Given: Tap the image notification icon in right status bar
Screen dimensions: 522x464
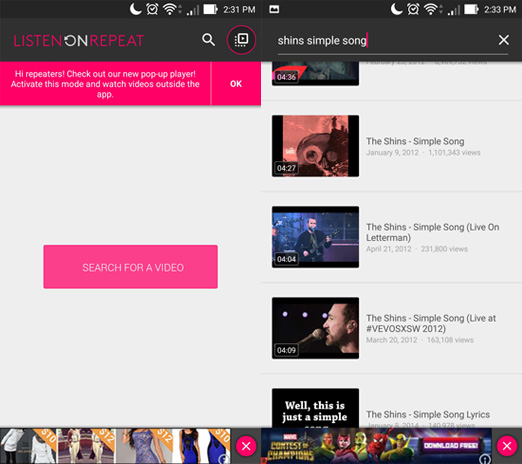Looking at the screenshot, I should click(274, 9).
